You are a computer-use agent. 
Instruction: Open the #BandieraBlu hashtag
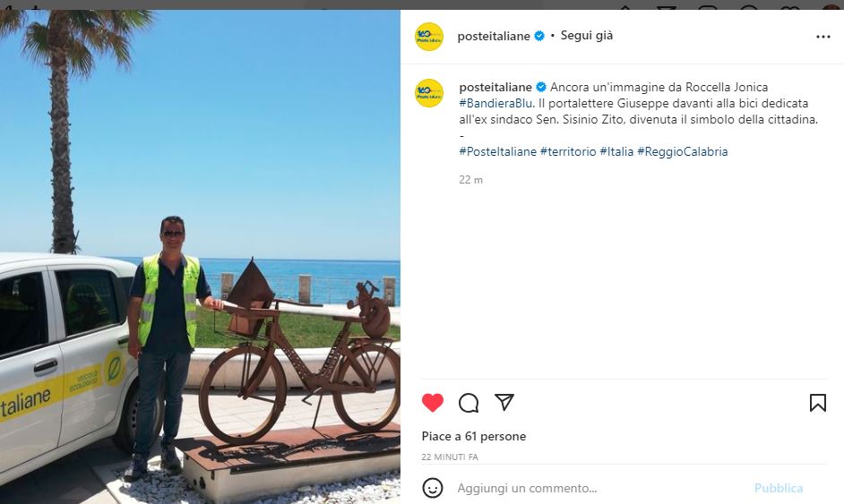[495, 103]
